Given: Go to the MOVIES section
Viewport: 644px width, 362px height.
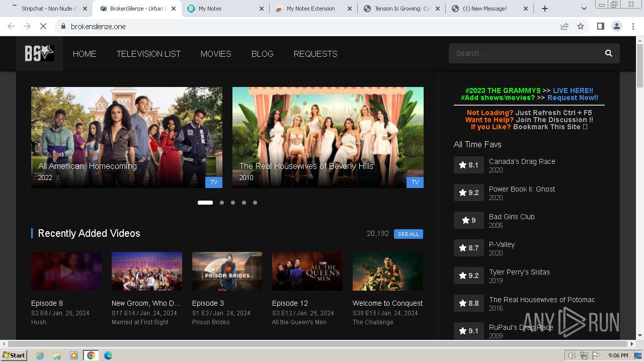Looking at the screenshot, I should coord(216,54).
